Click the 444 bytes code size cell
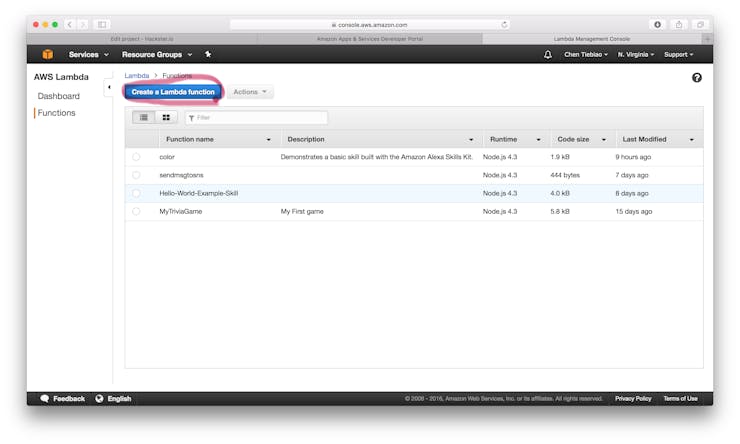This screenshot has width=740, height=444. 565,175
